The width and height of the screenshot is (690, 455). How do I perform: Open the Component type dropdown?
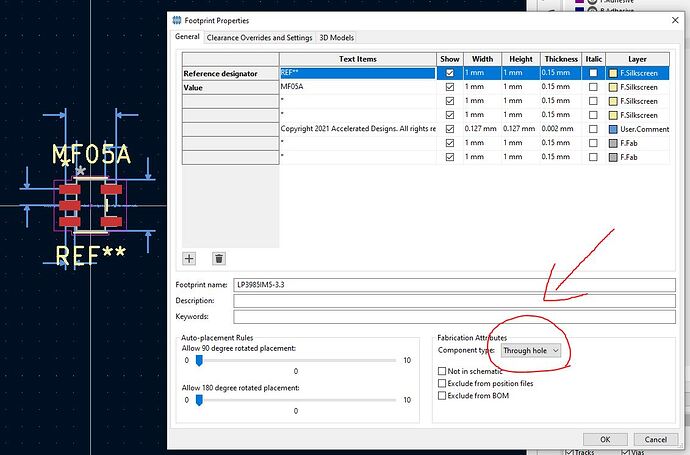[x=531, y=350]
